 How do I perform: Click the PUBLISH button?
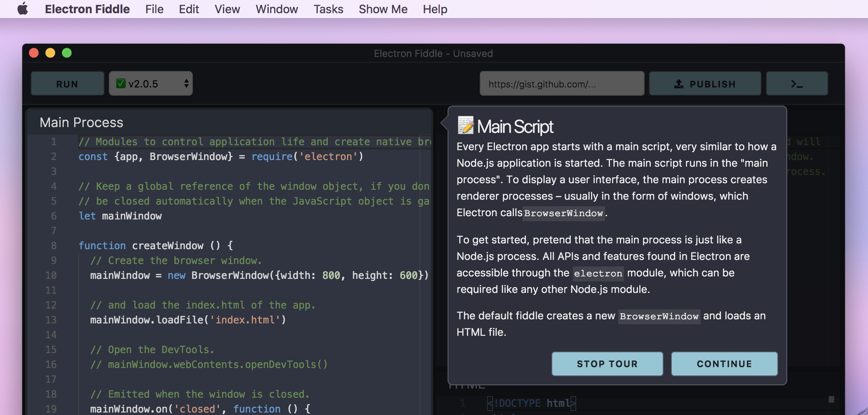(705, 83)
